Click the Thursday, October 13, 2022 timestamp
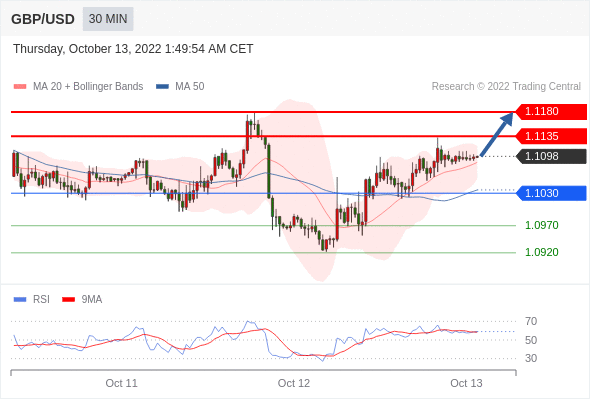590x400 pixels. (x=133, y=49)
